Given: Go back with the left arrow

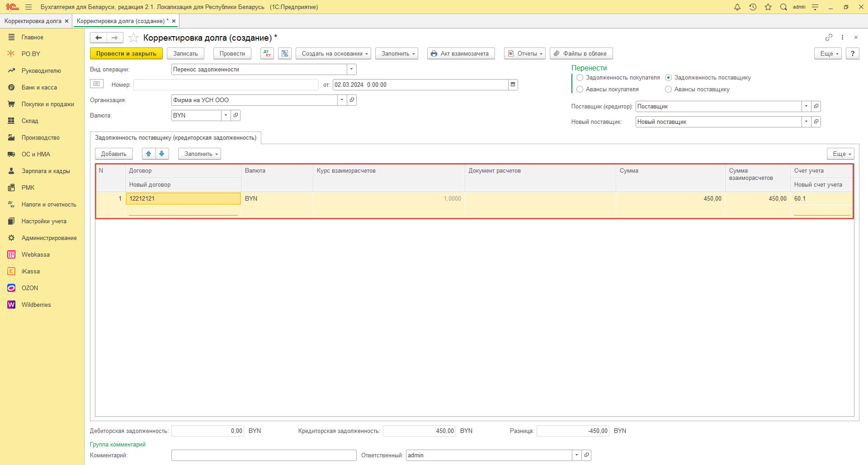Looking at the screenshot, I should (99, 38).
